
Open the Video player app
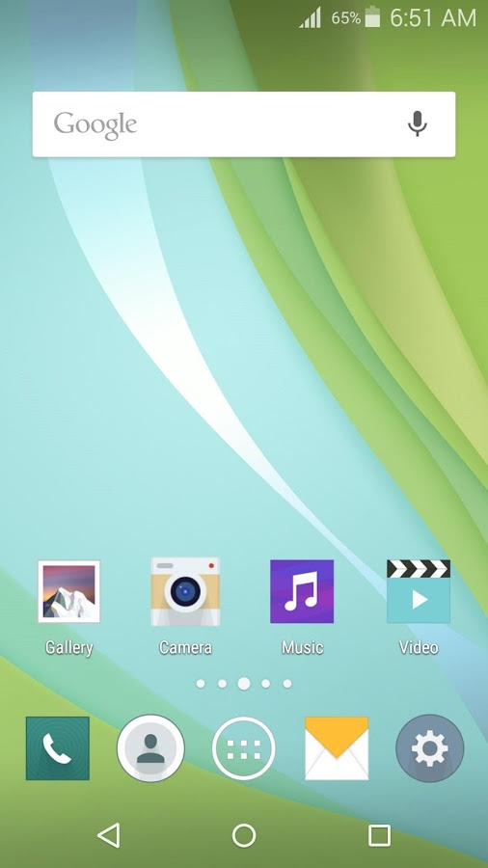pyautogui.click(x=419, y=592)
